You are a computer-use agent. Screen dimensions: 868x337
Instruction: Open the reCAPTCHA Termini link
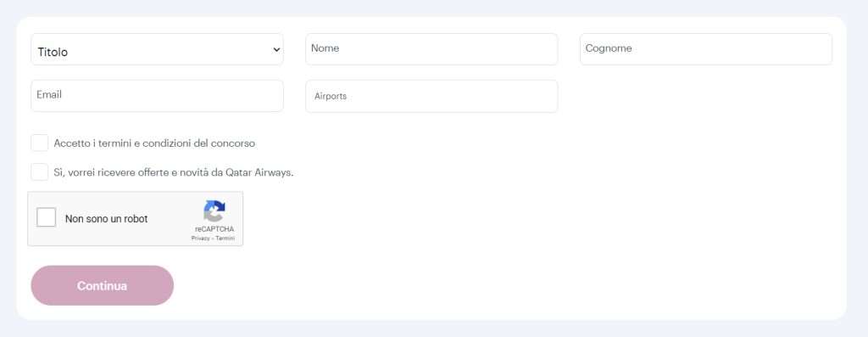point(225,239)
